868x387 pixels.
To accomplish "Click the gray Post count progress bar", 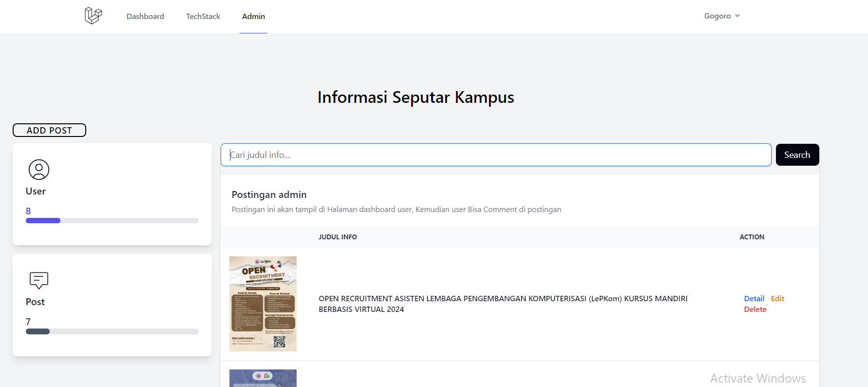I will pos(38,331).
